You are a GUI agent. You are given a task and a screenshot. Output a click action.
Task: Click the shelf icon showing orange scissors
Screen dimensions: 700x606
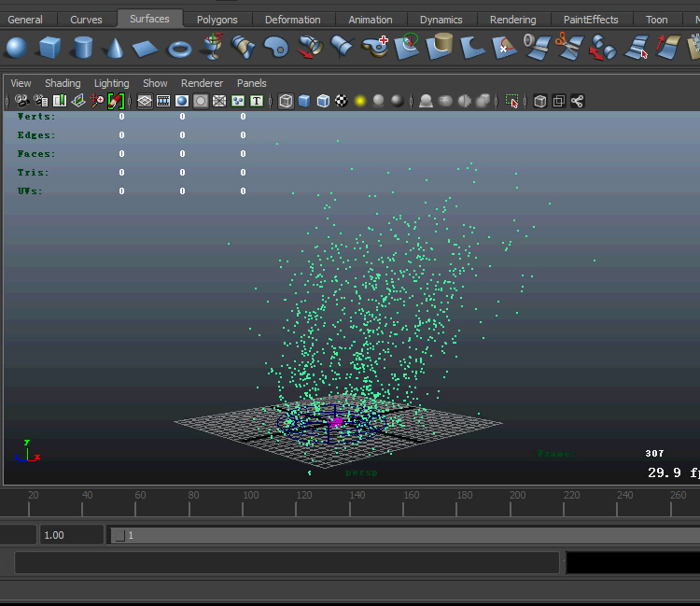coord(569,47)
